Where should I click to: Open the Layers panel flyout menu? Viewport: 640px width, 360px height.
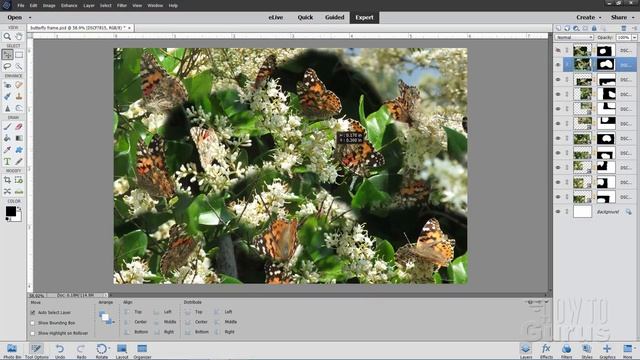pos(634,28)
